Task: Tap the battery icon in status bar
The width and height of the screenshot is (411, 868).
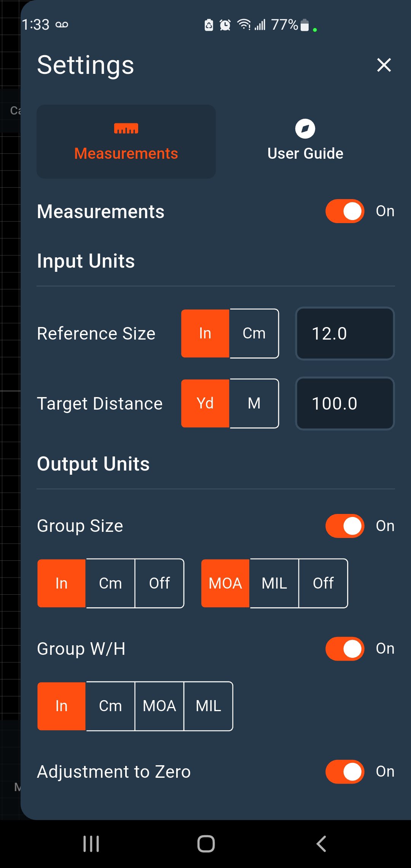Action: [304, 25]
